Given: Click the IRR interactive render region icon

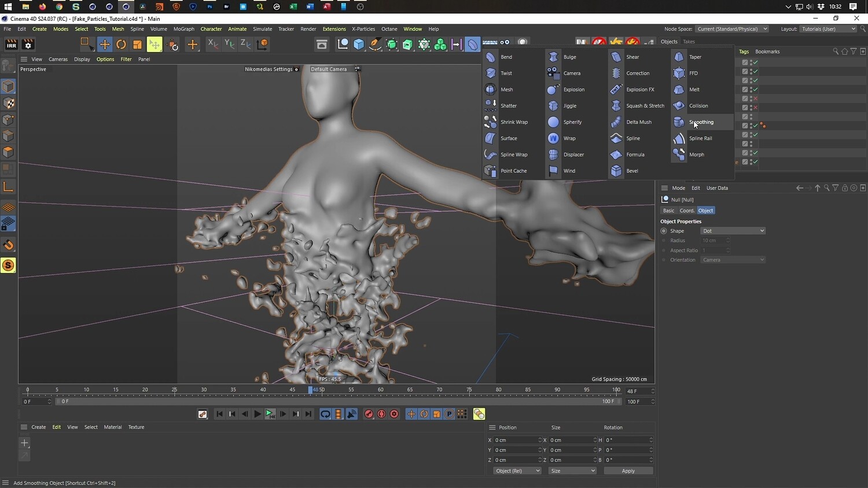Looking at the screenshot, I should click(x=11, y=45).
